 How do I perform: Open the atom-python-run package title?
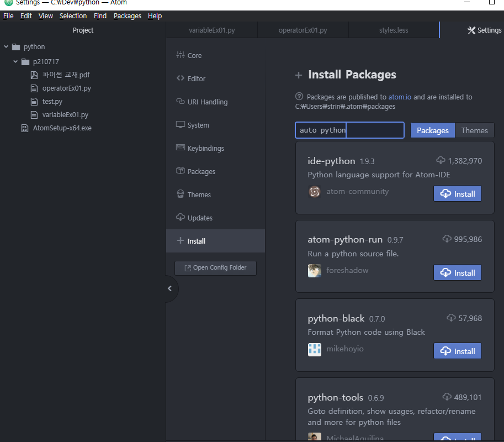pyautogui.click(x=345, y=239)
